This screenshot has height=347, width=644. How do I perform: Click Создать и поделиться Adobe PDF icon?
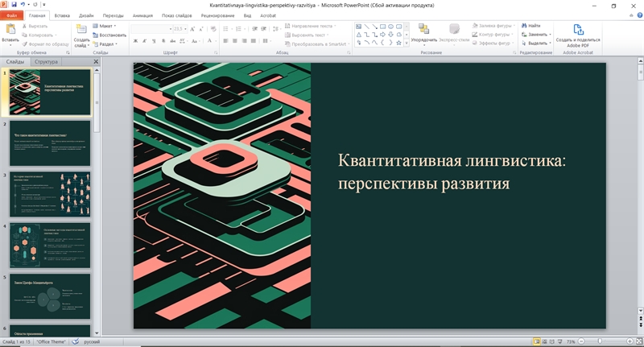click(x=578, y=30)
